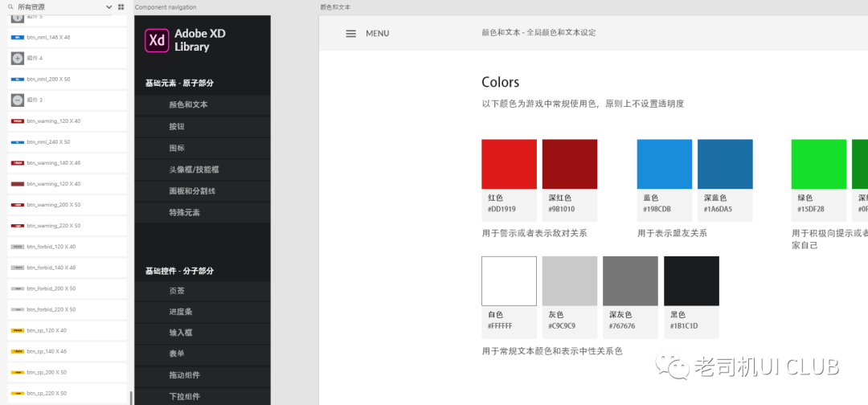868x405 pixels.
Task: Open 表单 navigation item
Action: pos(203,354)
